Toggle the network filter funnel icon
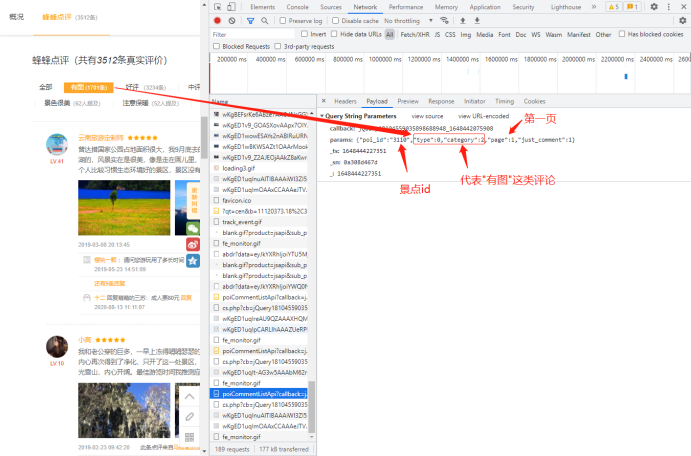 point(250,21)
